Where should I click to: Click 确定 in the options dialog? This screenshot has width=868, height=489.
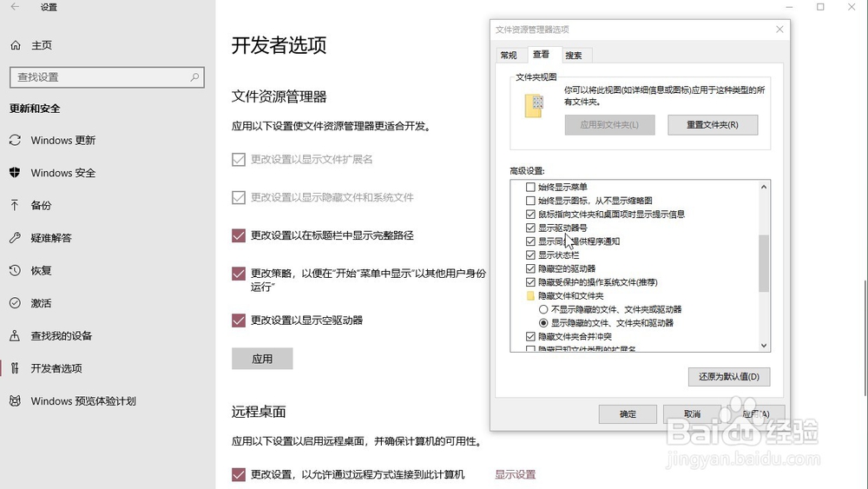pyautogui.click(x=628, y=414)
